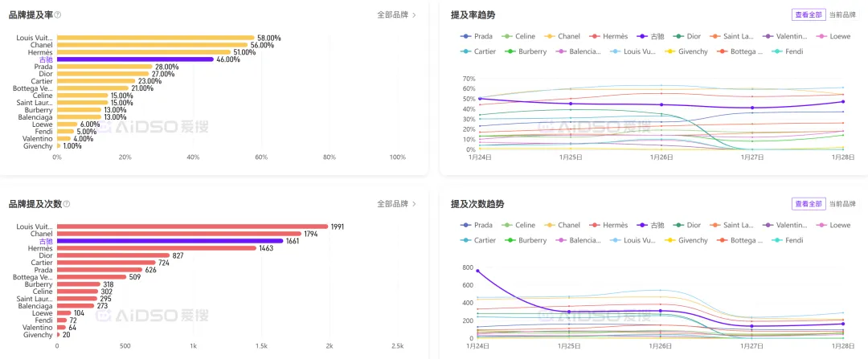Expand 全部品牌 in 品牌提及率 panel
The width and height of the screenshot is (868, 359).
pyautogui.click(x=396, y=14)
